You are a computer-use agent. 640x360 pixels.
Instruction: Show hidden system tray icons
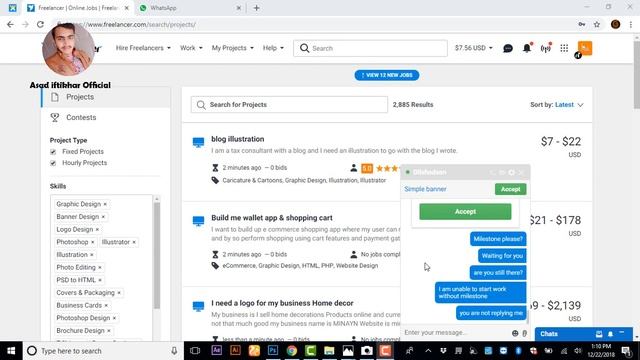[428, 351]
